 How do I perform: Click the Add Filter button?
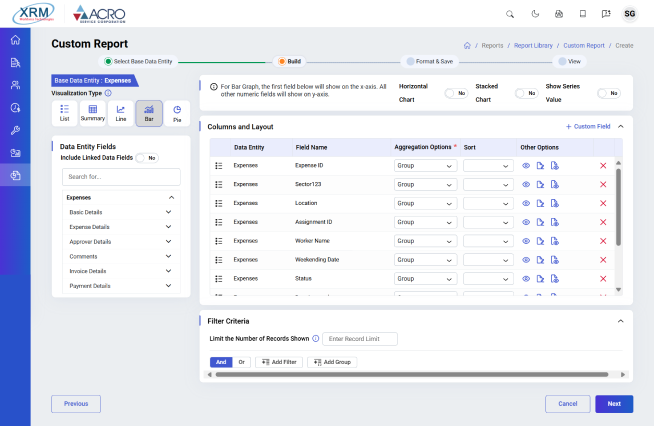point(279,362)
